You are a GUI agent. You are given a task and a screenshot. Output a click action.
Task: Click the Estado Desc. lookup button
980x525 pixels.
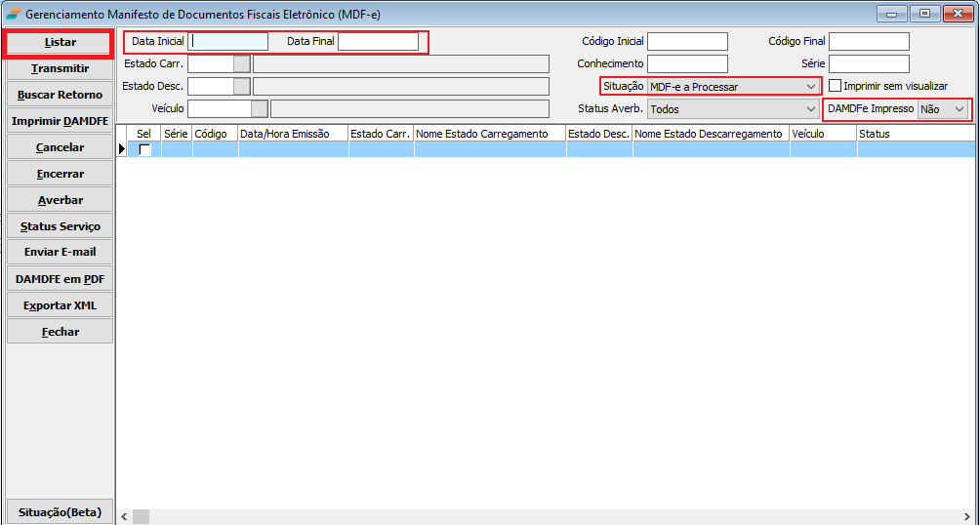pyautogui.click(x=242, y=86)
